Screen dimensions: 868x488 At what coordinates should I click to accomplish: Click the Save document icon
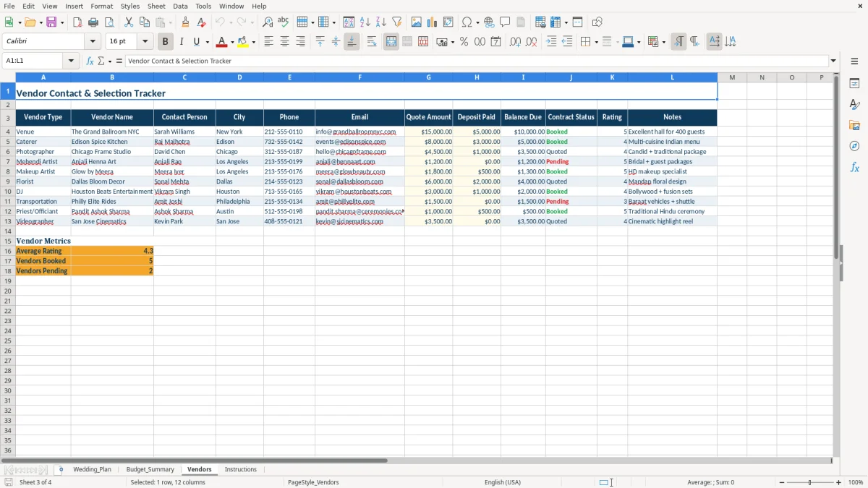(x=51, y=22)
